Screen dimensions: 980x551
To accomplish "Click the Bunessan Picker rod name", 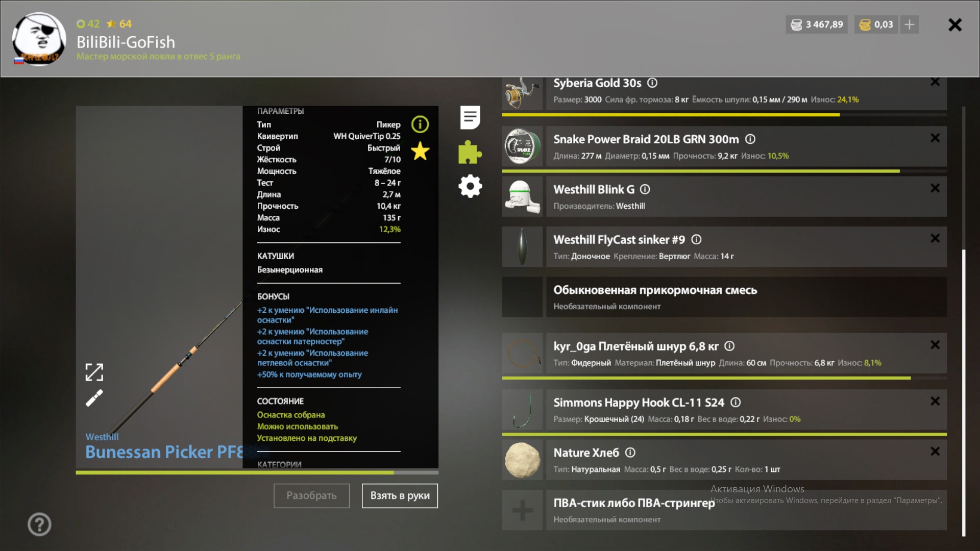I will (x=163, y=452).
